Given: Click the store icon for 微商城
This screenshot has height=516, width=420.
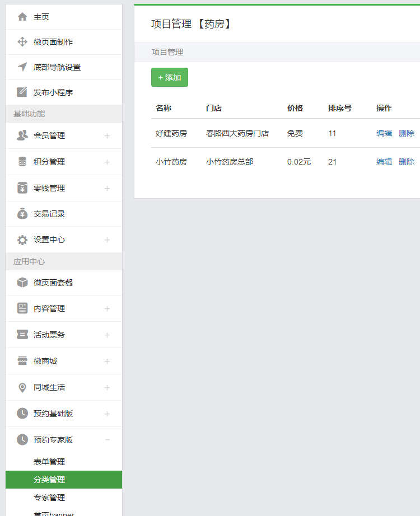Looking at the screenshot, I should tap(22, 361).
